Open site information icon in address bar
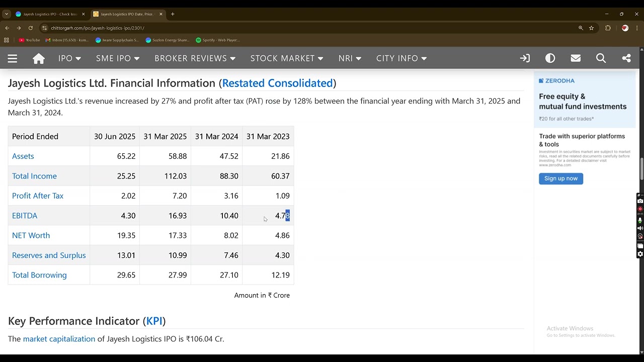 pyautogui.click(x=44, y=28)
